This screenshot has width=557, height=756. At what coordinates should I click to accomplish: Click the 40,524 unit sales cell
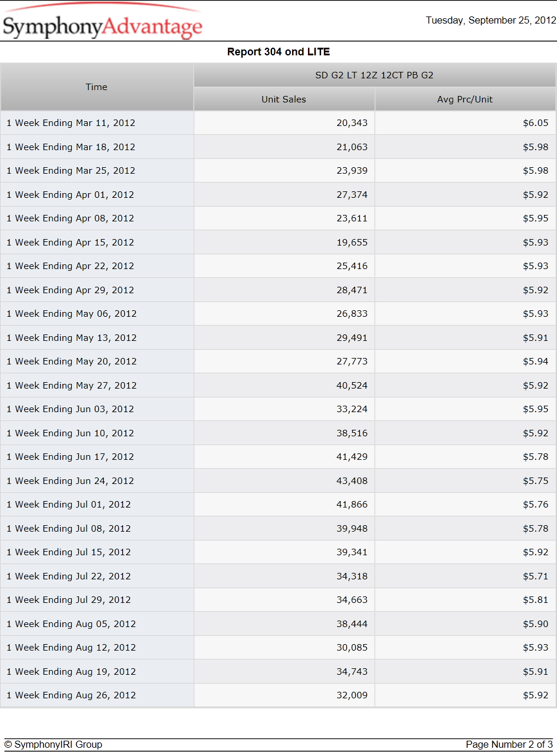click(284, 386)
